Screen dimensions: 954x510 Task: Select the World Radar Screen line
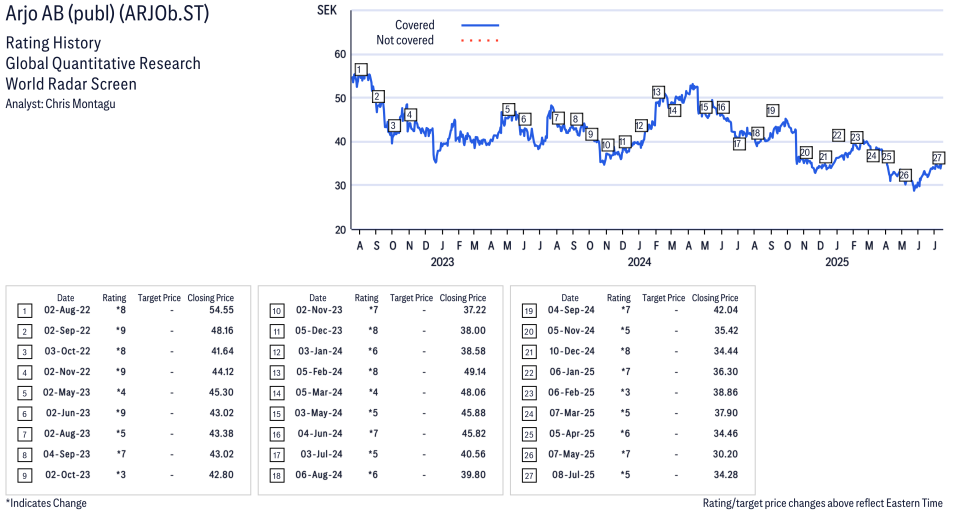pyautogui.click(x=71, y=83)
